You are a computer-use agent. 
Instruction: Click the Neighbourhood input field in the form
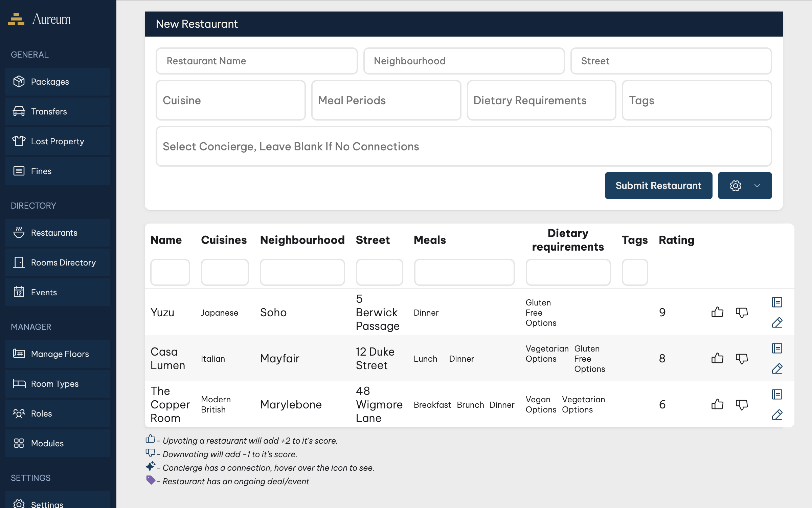point(464,61)
